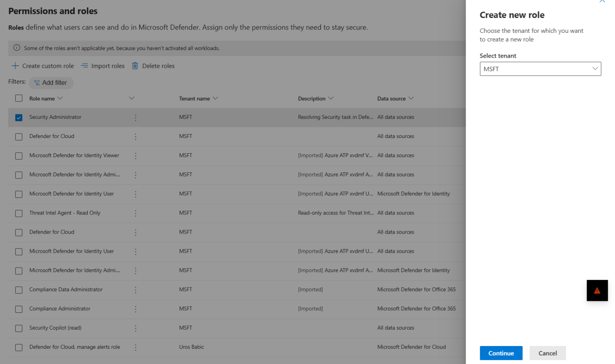This screenshot has height=364, width=615.
Task: Click Read-only access for Threat Int description cell
Action: pos(336,213)
